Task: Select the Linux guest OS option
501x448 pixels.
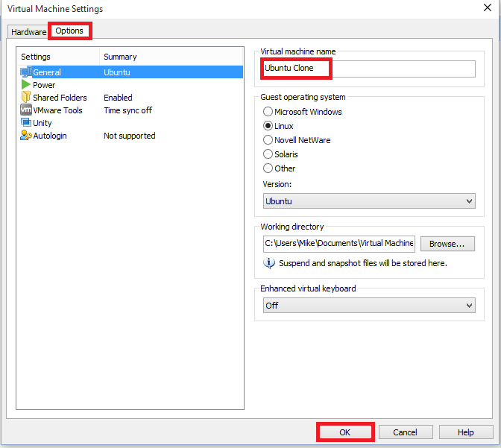Action: click(x=268, y=126)
